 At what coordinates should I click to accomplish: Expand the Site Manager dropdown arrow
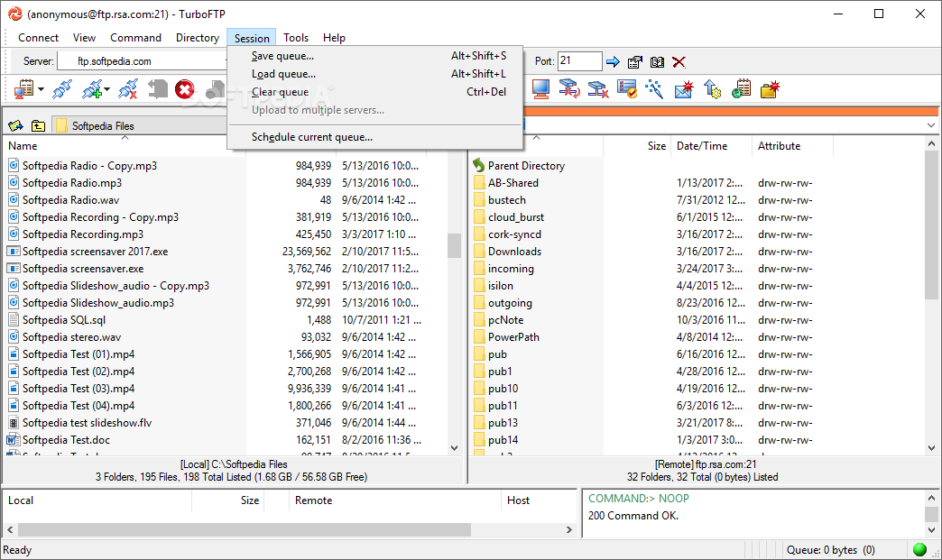point(41,90)
